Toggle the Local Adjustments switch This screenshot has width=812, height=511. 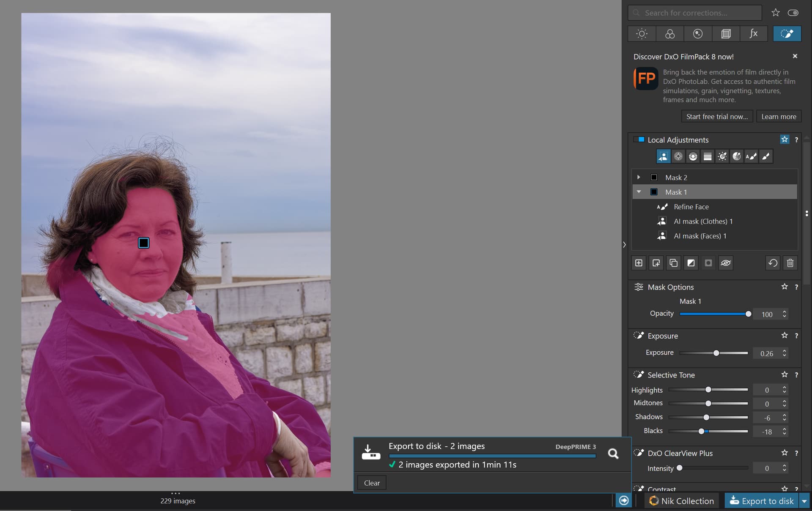point(639,139)
